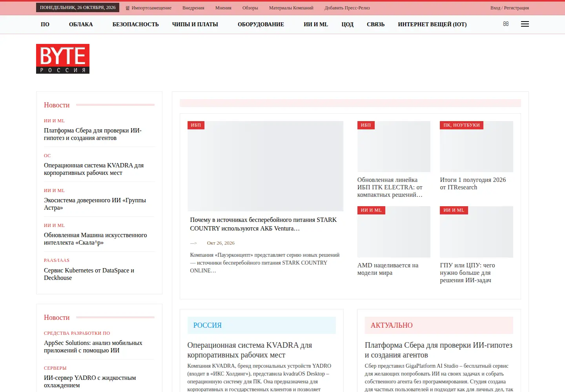
Task: Open СВЯЗЬ menu item
Action: tap(375, 24)
